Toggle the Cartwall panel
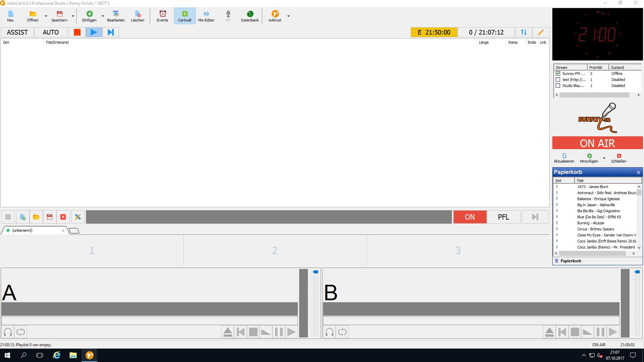The width and height of the screenshot is (644, 362). tap(184, 16)
